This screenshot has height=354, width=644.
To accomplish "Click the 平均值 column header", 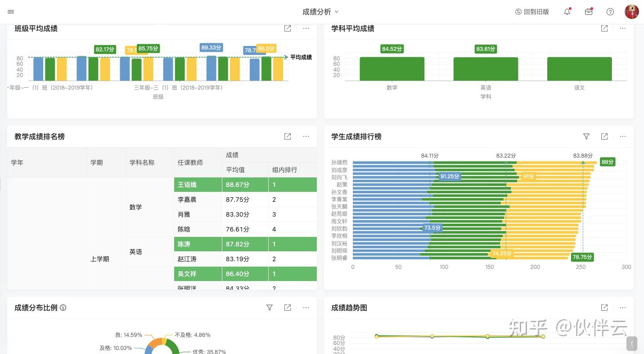I will pos(245,170).
